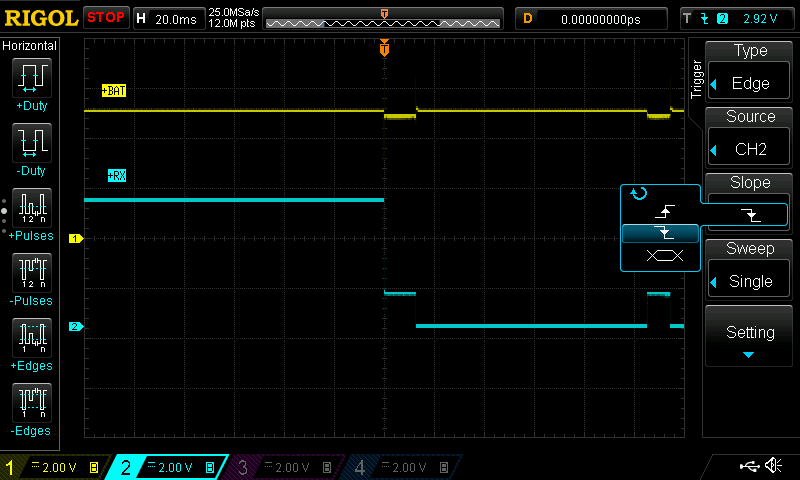Choose either-edge slope option

point(665,256)
